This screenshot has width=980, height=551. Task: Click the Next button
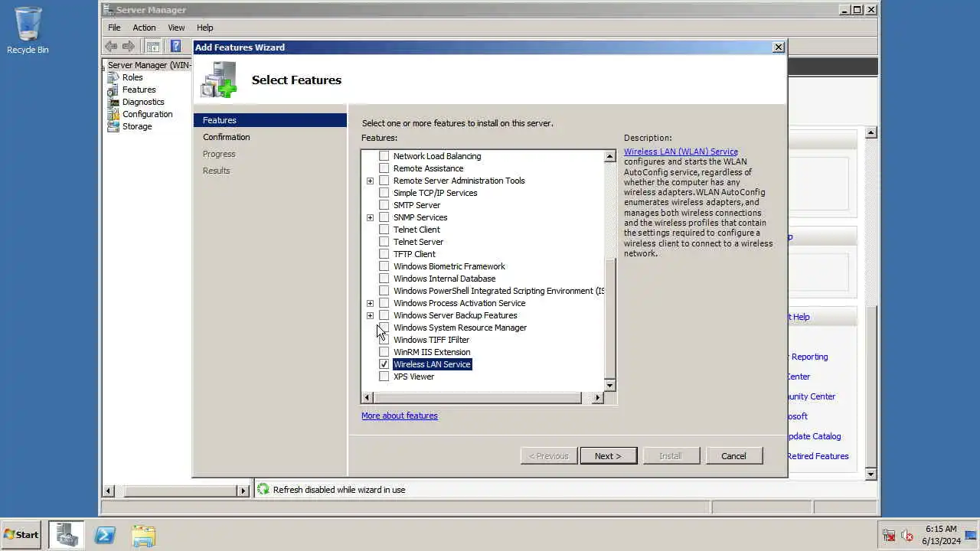coord(609,456)
